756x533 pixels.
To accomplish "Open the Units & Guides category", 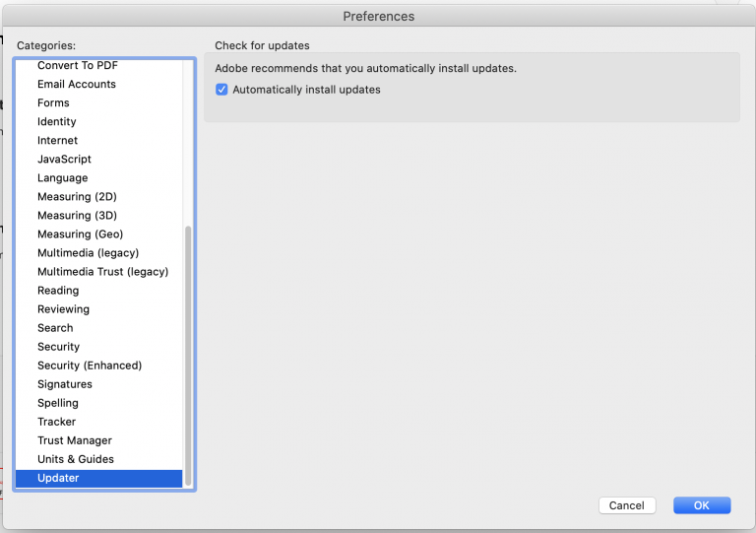I will coord(76,460).
